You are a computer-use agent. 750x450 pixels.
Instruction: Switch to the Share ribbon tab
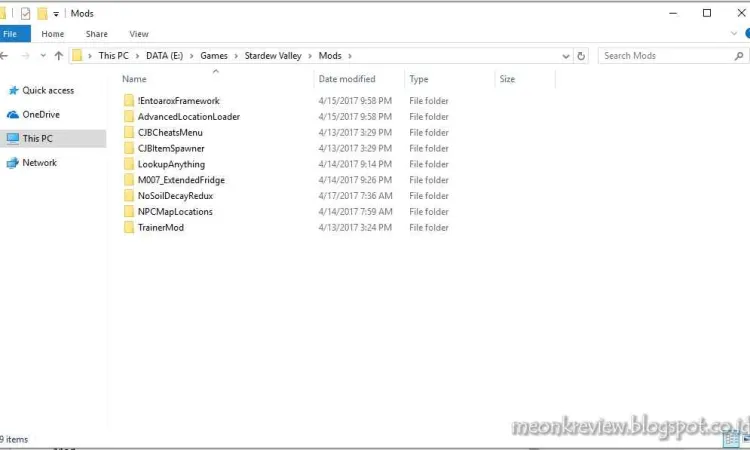[x=97, y=34]
